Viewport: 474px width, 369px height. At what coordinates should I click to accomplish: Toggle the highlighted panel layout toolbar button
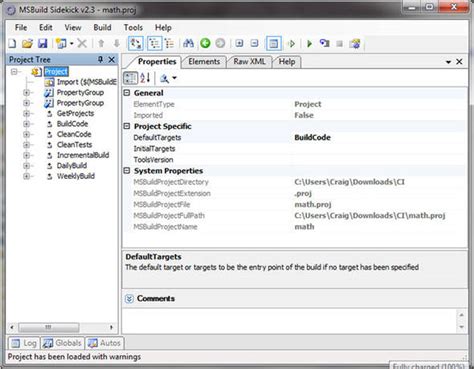point(273,43)
